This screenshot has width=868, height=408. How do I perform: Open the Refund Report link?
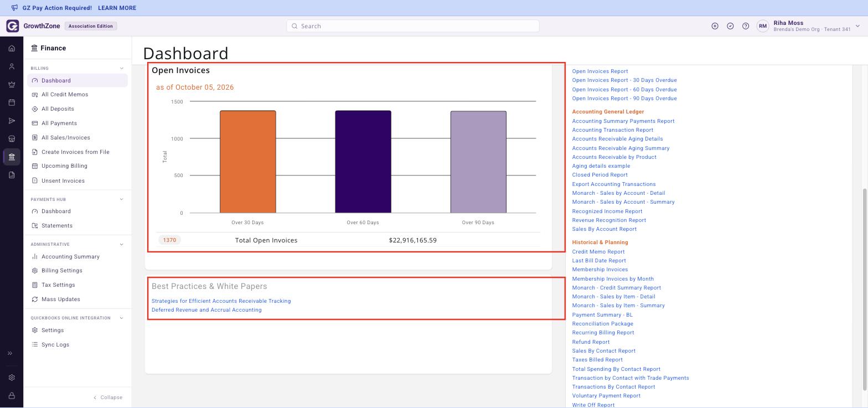tap(591, 342)
